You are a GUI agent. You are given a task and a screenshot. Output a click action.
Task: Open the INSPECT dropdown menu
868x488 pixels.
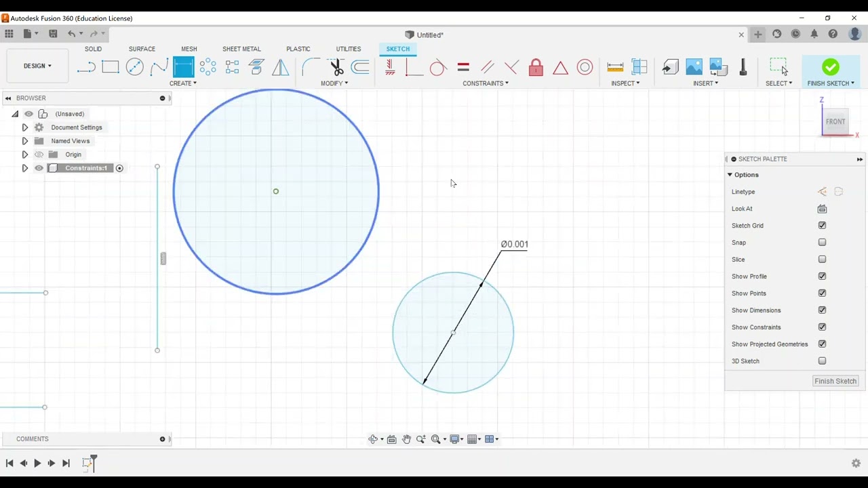tap(625, 83)
